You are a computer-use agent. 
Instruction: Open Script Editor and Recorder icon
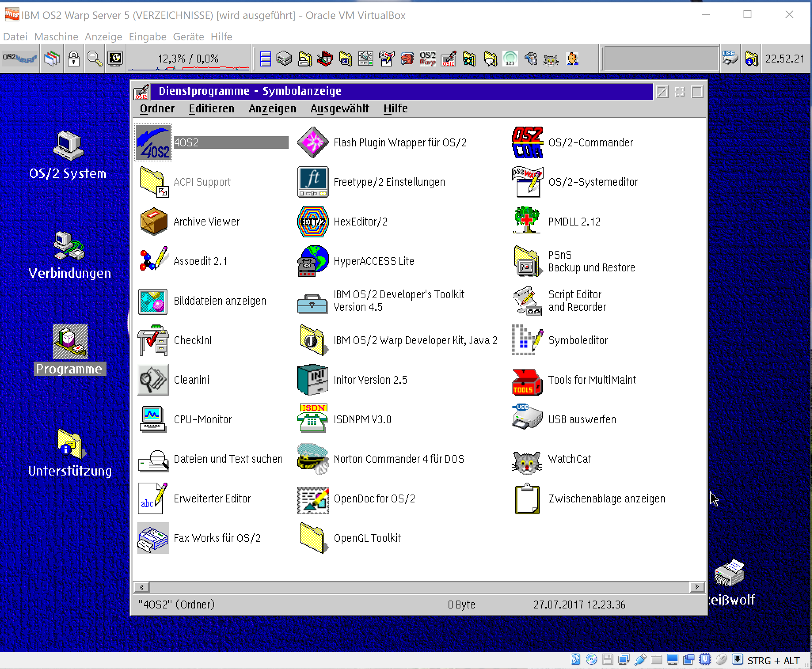pyautogui.click(x=527, y=301)
